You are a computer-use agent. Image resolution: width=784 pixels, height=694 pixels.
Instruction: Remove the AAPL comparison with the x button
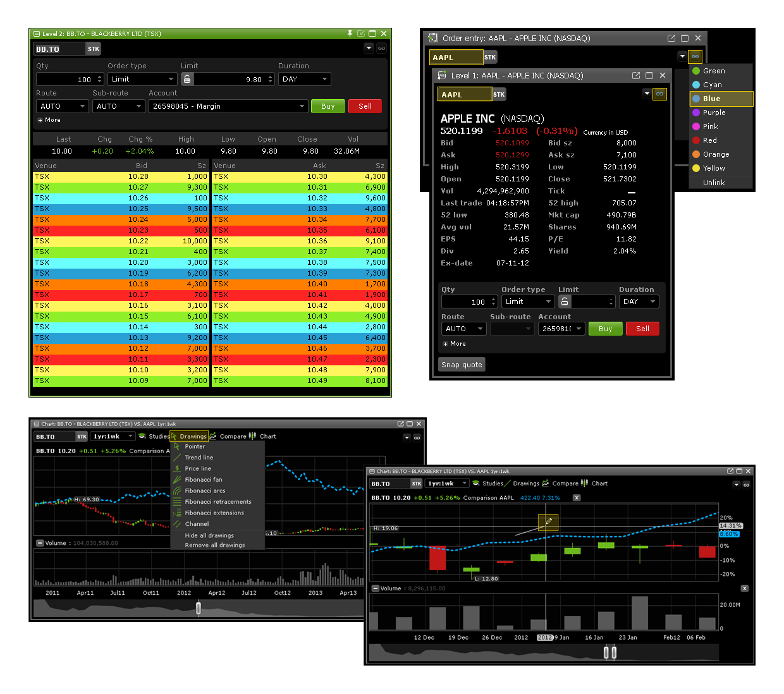tap(577, 498)
